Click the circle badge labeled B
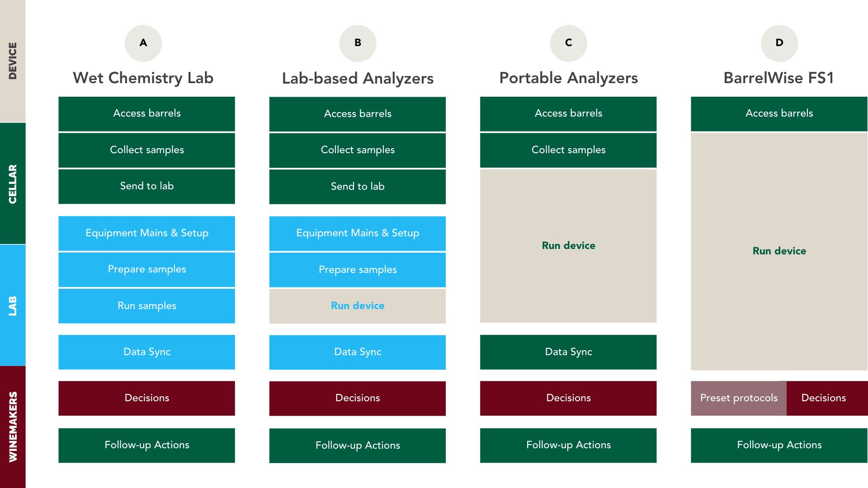 tap(358, 43)
